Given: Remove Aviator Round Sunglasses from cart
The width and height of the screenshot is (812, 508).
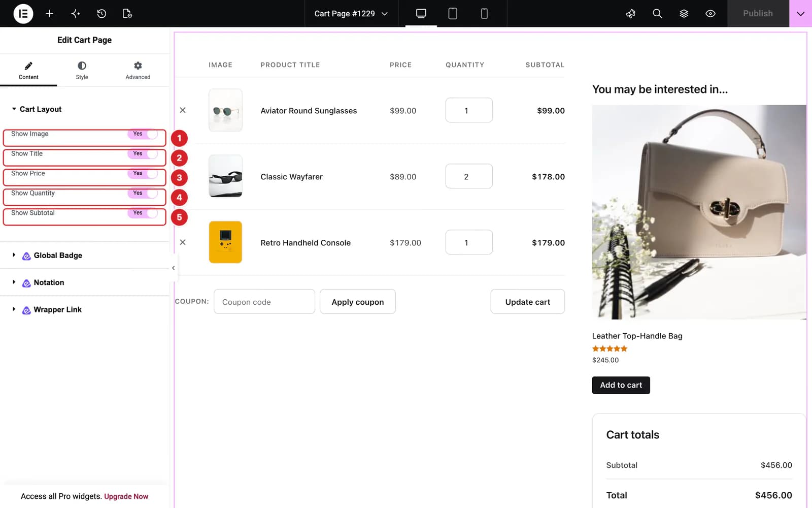Looking at the screenshot, I should point(183,110).
